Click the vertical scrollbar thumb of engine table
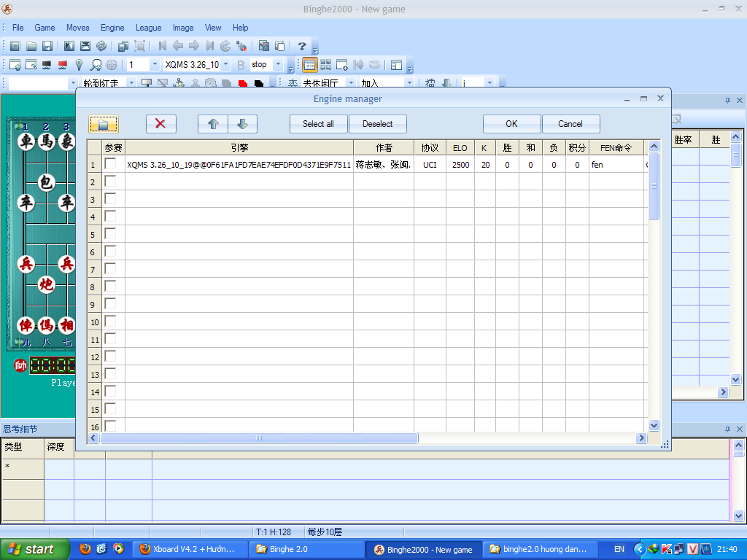This screenshot has height=560, width=747. pyautogui.click(x=654, y=186)
